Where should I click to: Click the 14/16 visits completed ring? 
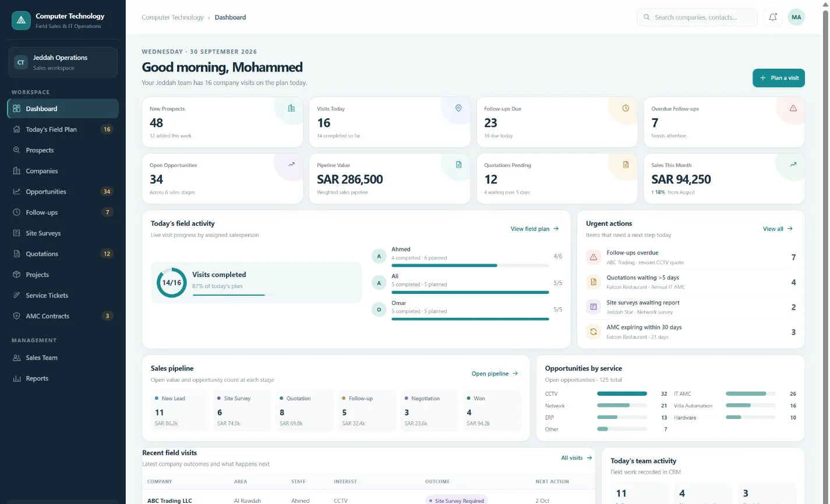coord(171,283)
